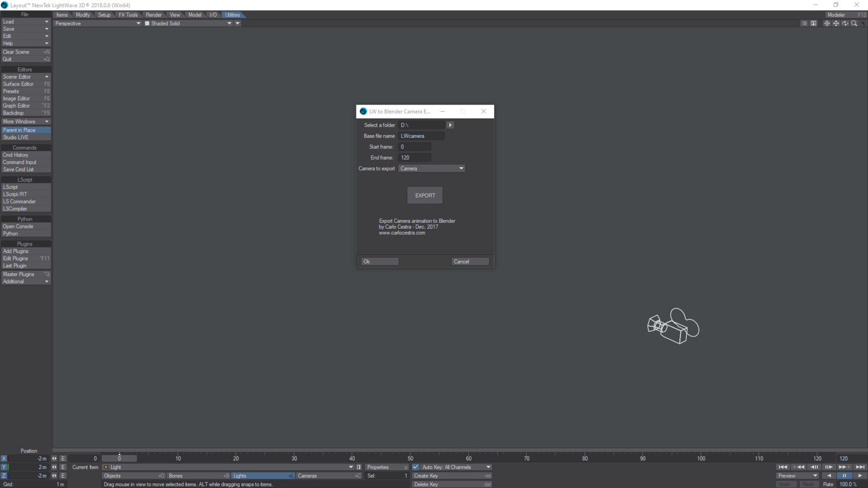Select the viewport move arrows icon
The height and width of the screenshot is (488, 868).
tap(836, 23)
